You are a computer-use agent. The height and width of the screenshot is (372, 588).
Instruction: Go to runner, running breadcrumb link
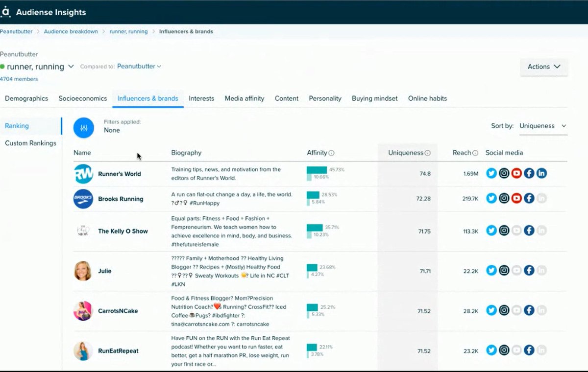pos(128,31)
